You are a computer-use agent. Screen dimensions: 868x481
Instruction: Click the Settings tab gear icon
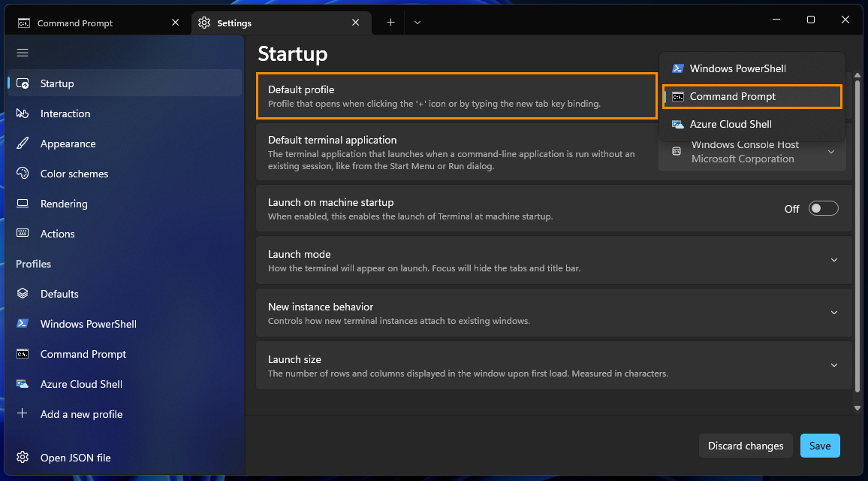[x=204, y=23]
